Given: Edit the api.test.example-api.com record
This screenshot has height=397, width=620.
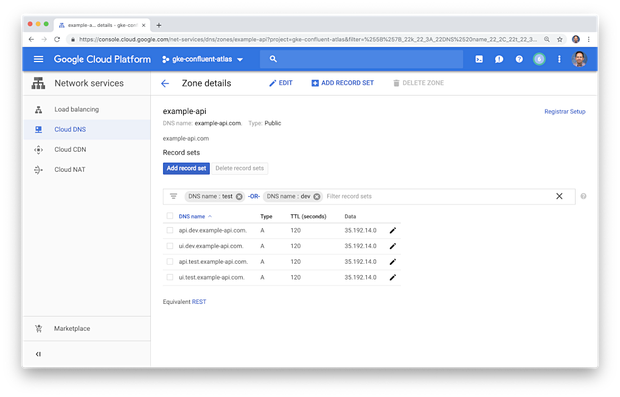Looking at the screenshot, I should pyautogui.click(x=393, y=262).
